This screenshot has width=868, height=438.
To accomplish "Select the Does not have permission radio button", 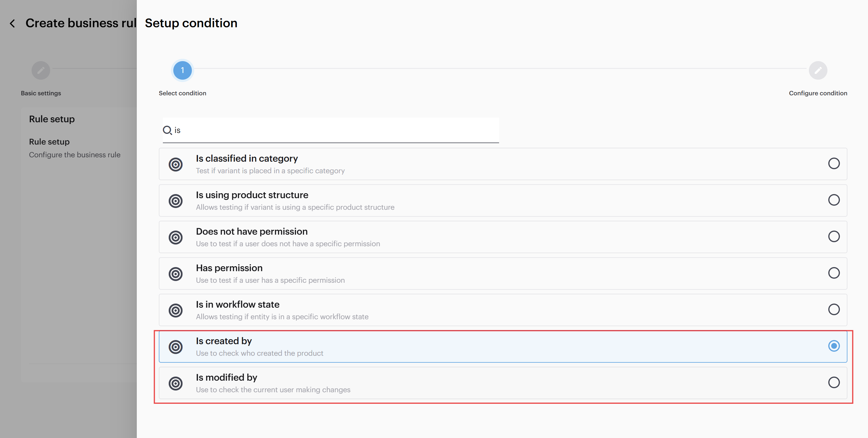I will click(x=834, y=236).
